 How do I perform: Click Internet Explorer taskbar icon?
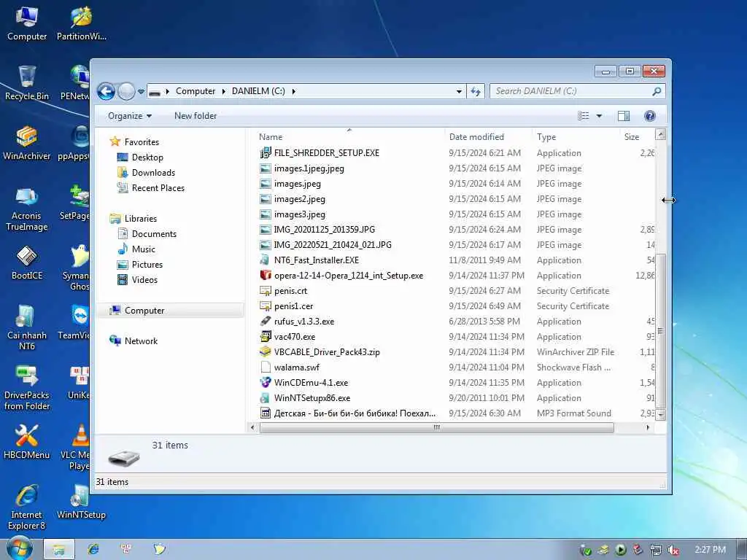click(x=93, y=549)
